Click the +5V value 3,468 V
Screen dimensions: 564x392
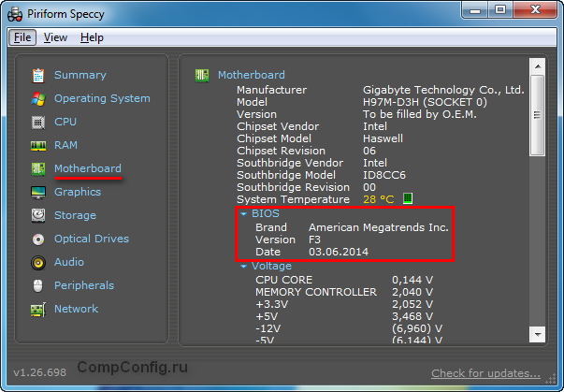pyautogui.click(x=412, y=316)
